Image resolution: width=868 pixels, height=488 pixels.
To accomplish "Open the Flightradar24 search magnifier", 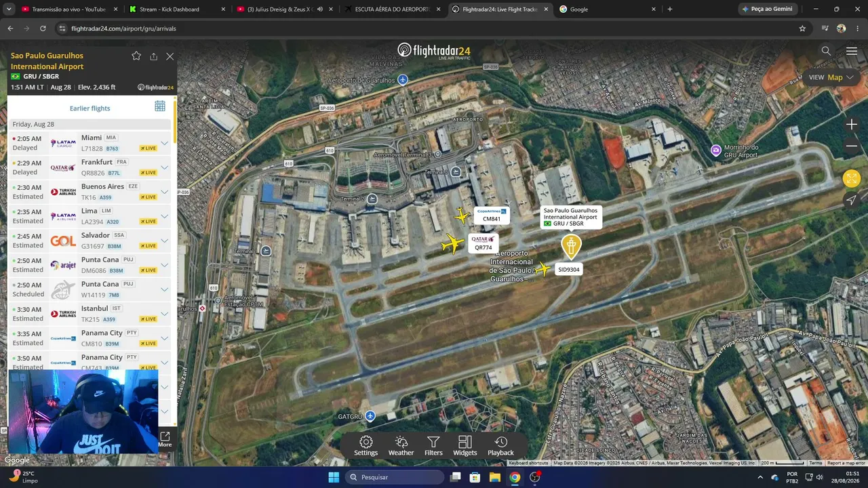I will pos(826,51).
